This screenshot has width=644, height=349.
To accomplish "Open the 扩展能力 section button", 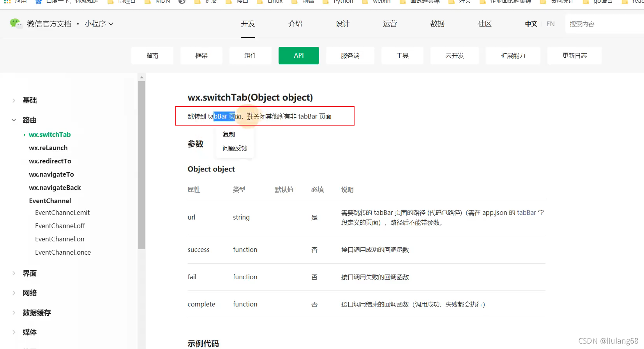I will [513, 55].
